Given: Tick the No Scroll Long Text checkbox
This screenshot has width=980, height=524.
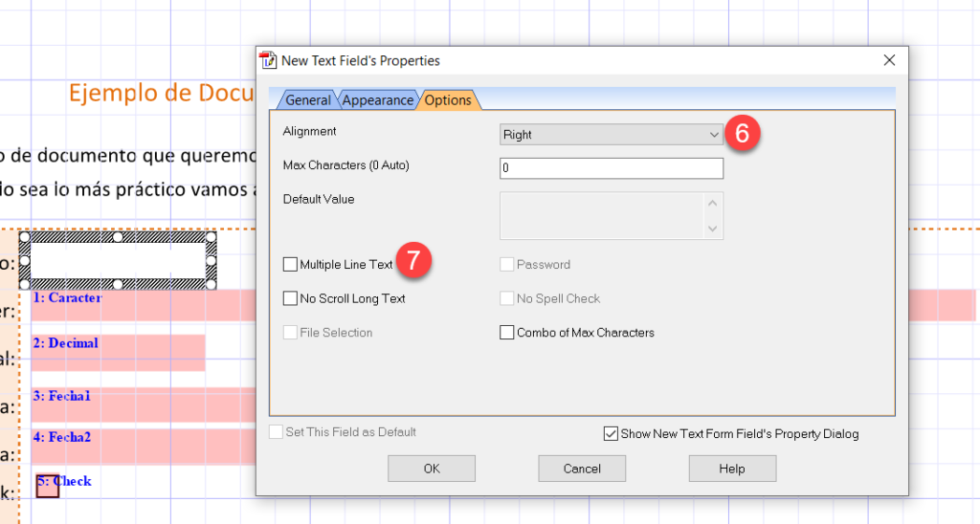Looking at the screenshot, I should 291,299.
